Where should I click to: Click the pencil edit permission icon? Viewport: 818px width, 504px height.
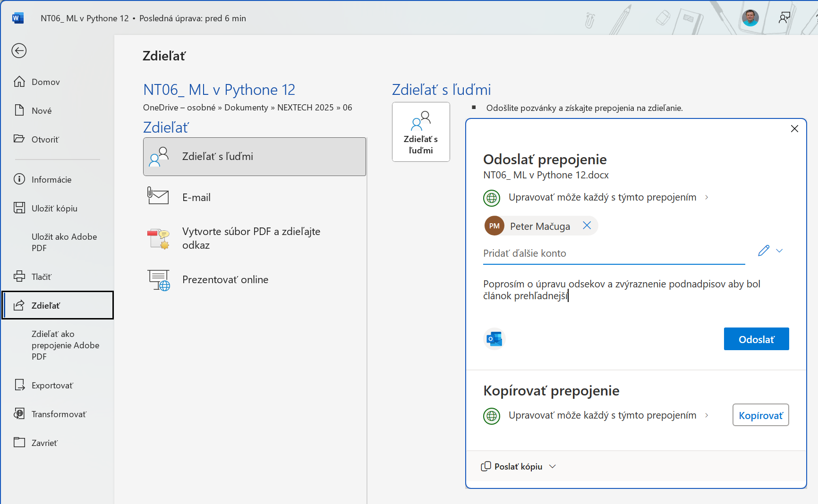(763, 251)
